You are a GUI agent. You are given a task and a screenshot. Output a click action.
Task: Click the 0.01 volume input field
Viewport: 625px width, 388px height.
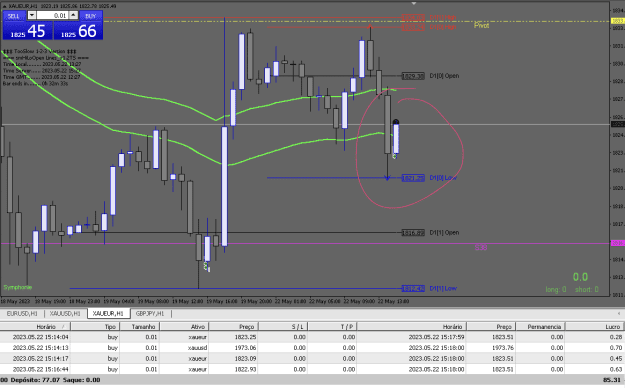pyautogui.click(x=53, y=16)
